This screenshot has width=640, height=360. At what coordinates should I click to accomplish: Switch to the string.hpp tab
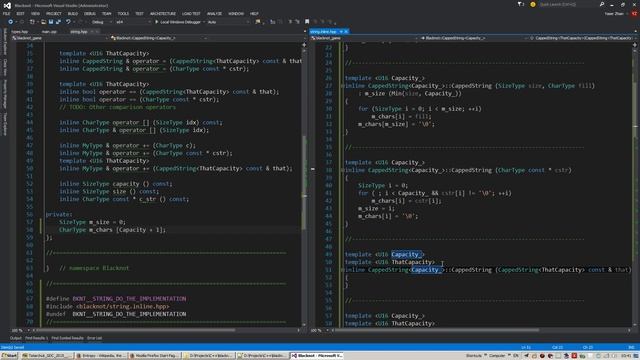pyautogui.click(x=78, y=31)
